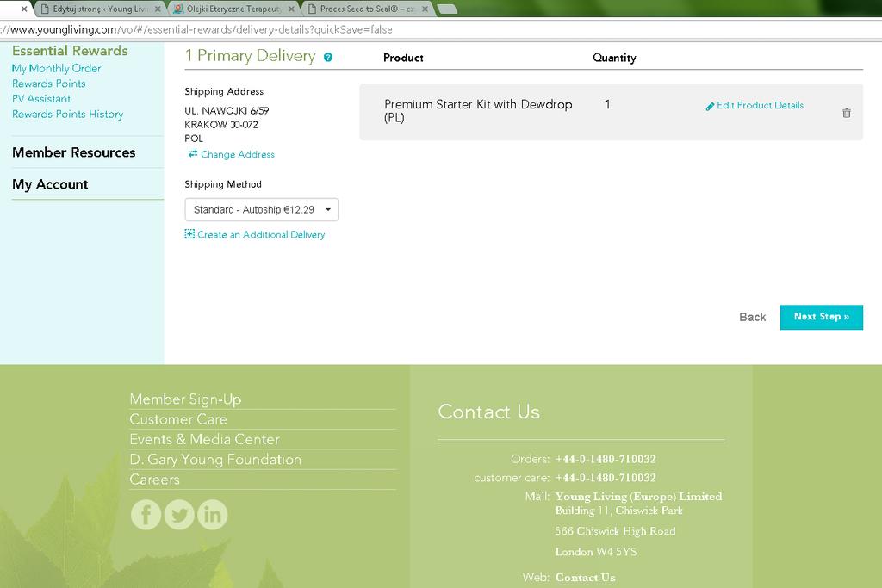The height and width of the screenshot is (588, 882).
Task: Open the Twitter icon in footer
Action: coord(179,514)
